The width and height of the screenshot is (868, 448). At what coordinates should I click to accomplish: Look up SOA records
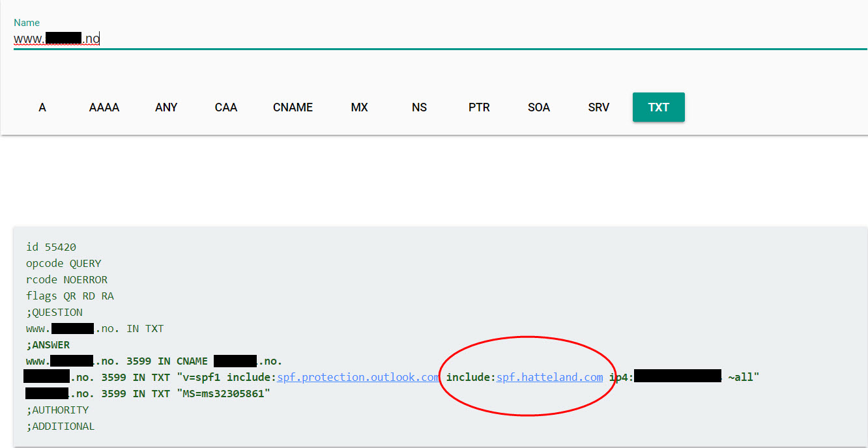539,107
